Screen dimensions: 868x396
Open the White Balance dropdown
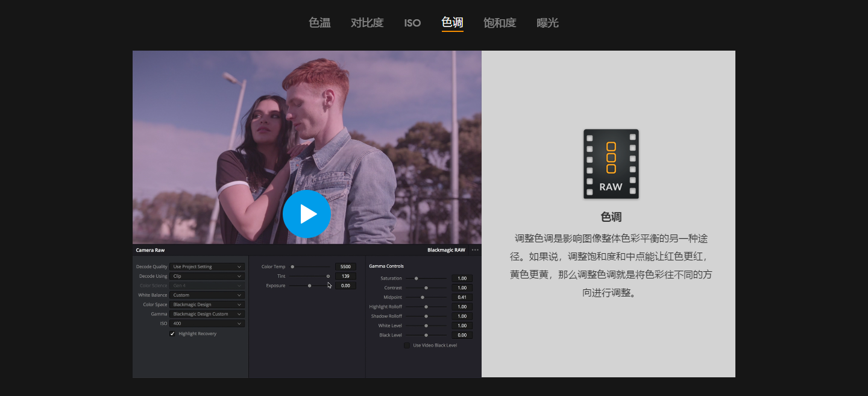tap(207, 295)
